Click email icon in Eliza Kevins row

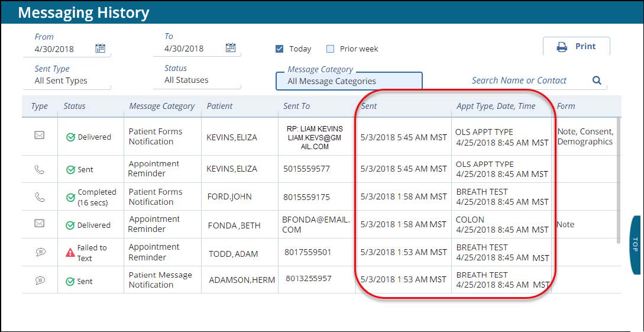pos(40,136)
